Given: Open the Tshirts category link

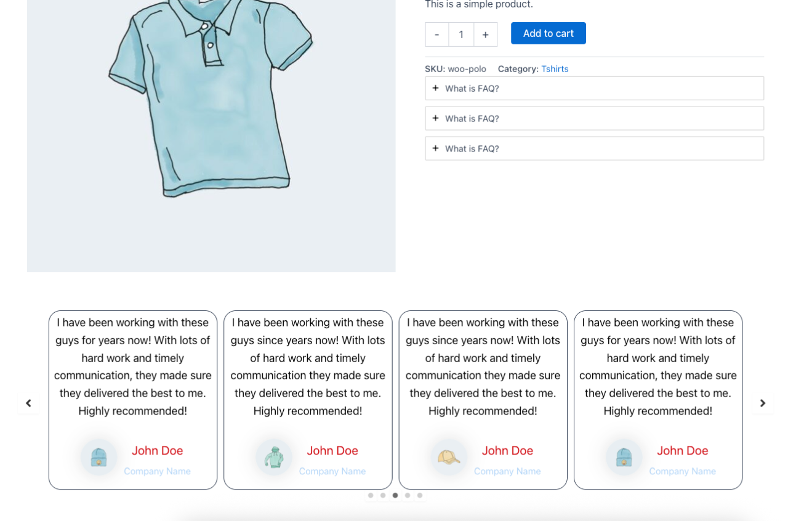Looking at the screenshot, I should tap(555, 69).
